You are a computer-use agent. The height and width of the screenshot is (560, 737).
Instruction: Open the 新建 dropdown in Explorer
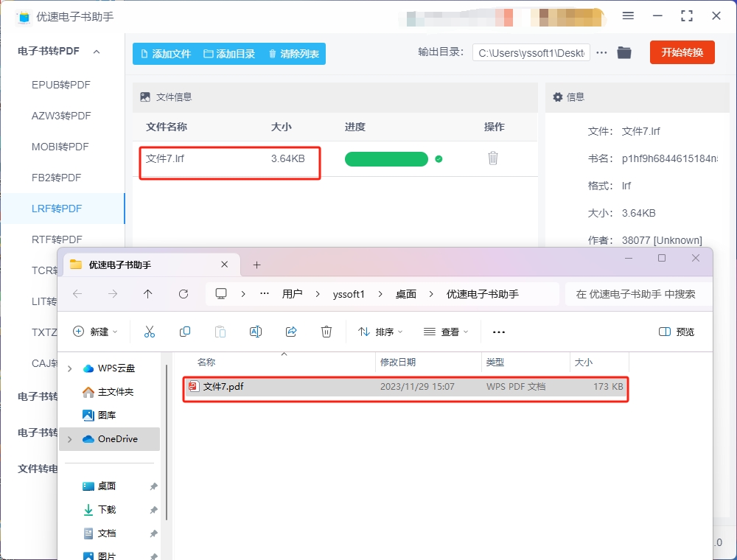tap(95, 332)
